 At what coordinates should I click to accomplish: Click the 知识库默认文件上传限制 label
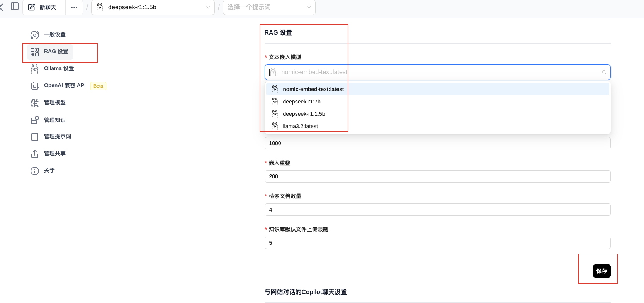(299, 229)
